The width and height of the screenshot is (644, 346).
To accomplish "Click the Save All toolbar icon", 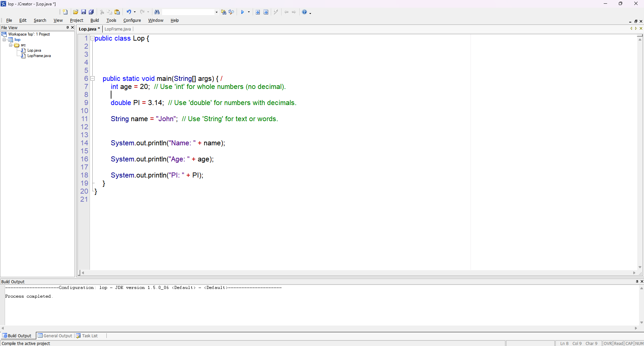I will click(x=91, y=12).
